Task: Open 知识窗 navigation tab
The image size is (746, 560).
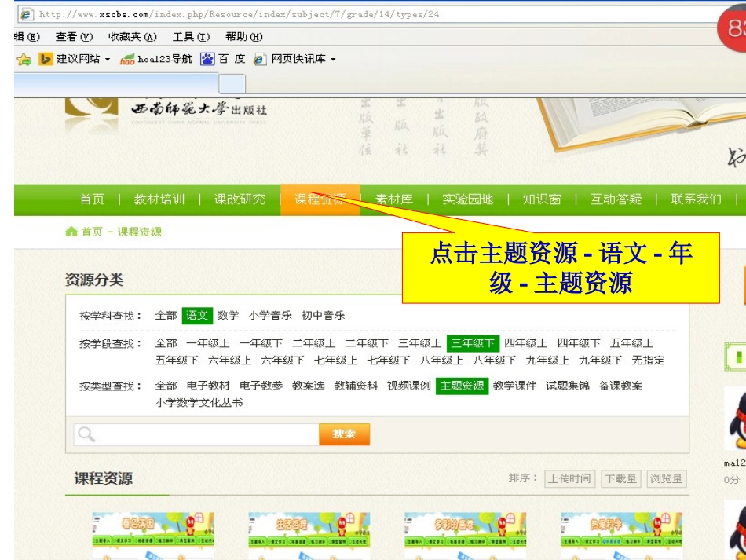Action: 542,199
